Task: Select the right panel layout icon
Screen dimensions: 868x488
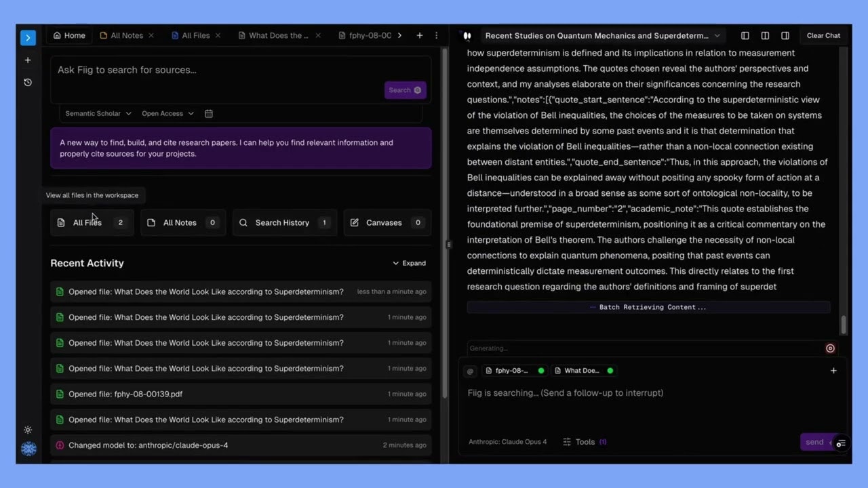Action: [785, 36]
